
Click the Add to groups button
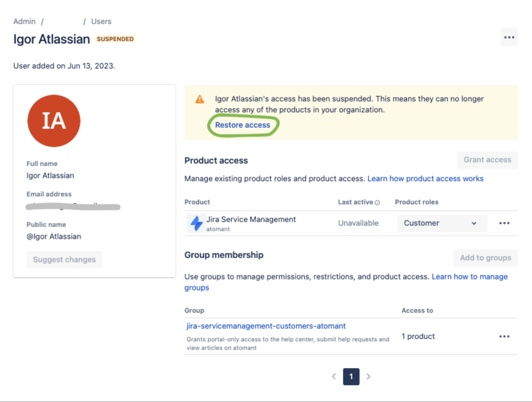[x=485, y=258]
